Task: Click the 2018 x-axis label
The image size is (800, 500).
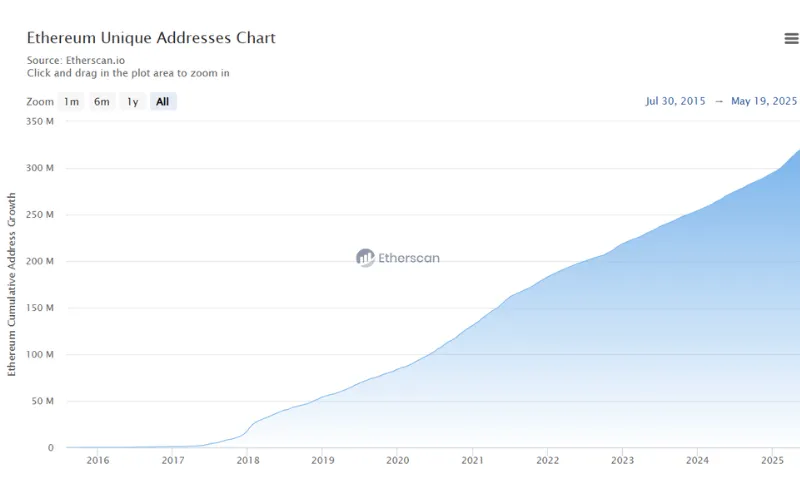Action: point(248,460)
